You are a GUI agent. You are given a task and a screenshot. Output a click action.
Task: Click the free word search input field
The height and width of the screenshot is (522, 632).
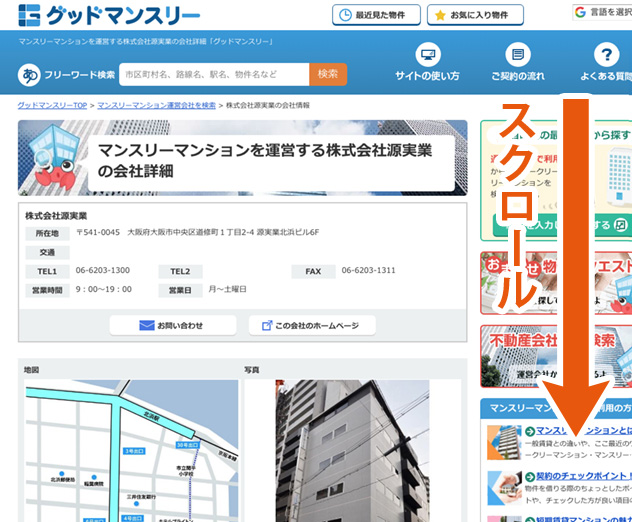(x=214, y=74)
